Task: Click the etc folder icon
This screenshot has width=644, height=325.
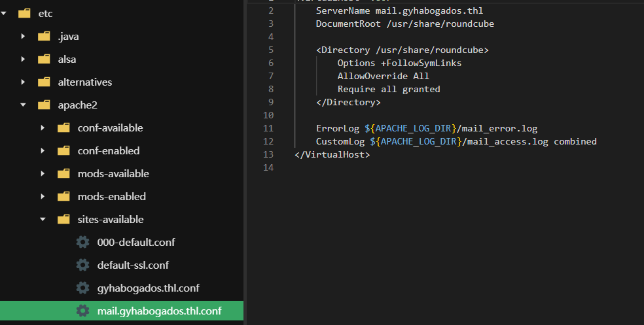Action: (24, 14)
